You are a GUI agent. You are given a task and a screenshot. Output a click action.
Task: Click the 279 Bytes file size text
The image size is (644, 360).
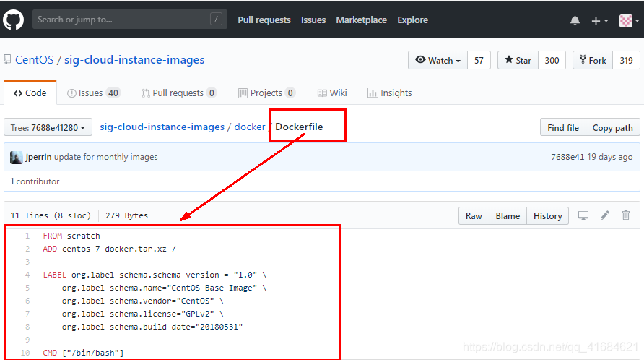click(x=126, y=215)
